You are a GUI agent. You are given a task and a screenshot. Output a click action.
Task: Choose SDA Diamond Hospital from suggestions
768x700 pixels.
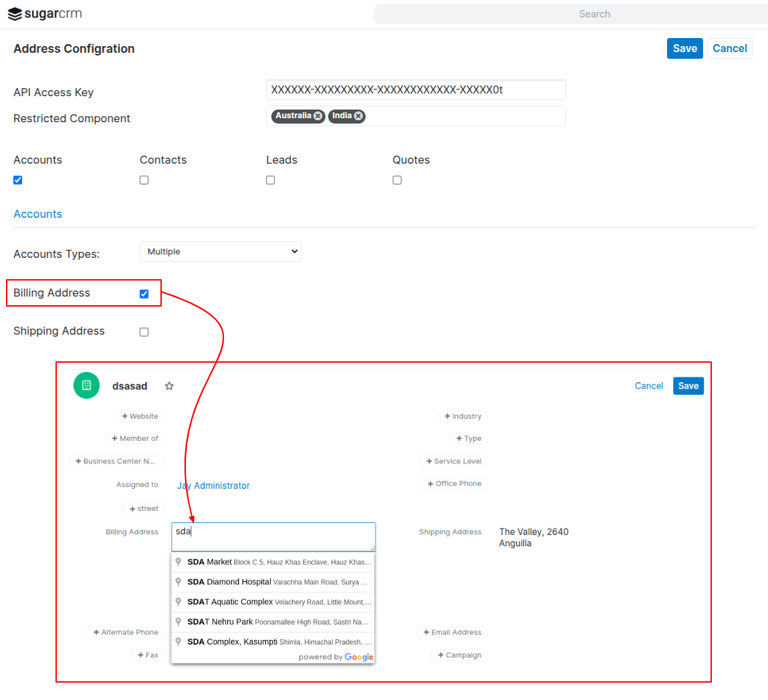click(x=273, y=582)
